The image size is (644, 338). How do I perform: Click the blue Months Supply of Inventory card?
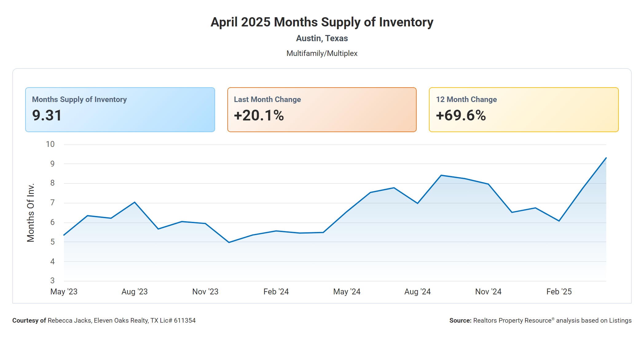(120, 109)
